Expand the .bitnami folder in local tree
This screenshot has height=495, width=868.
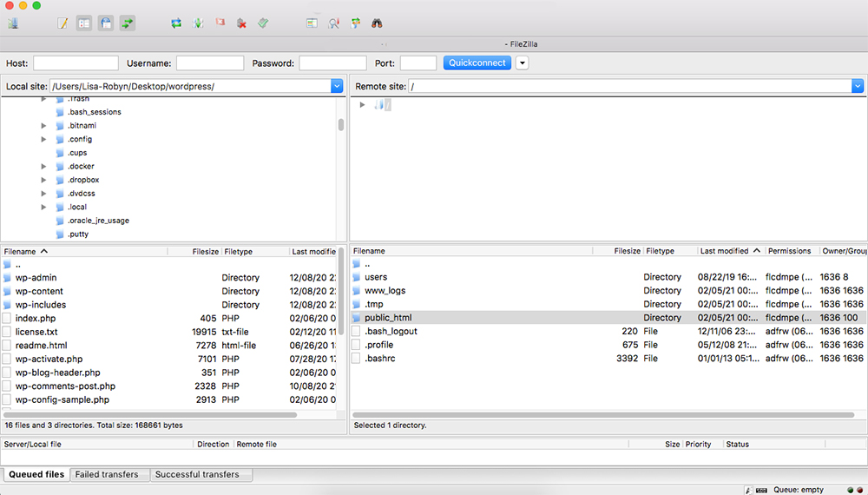pyautogui.click(x=43, y=126)
